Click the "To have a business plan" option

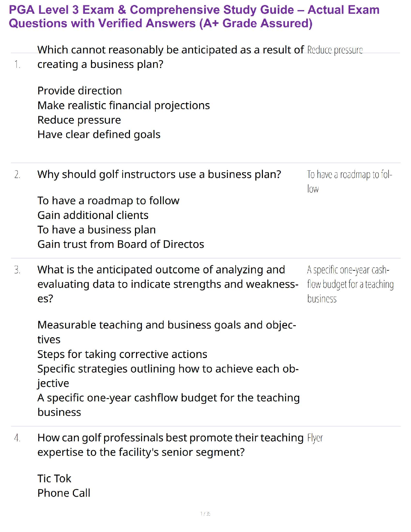tap(96, 230)
